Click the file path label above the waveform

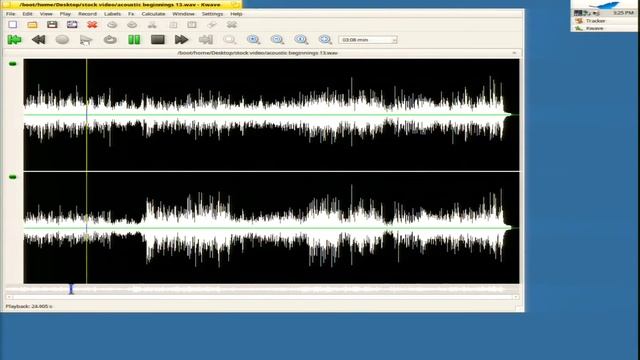(x=258, y=53)
